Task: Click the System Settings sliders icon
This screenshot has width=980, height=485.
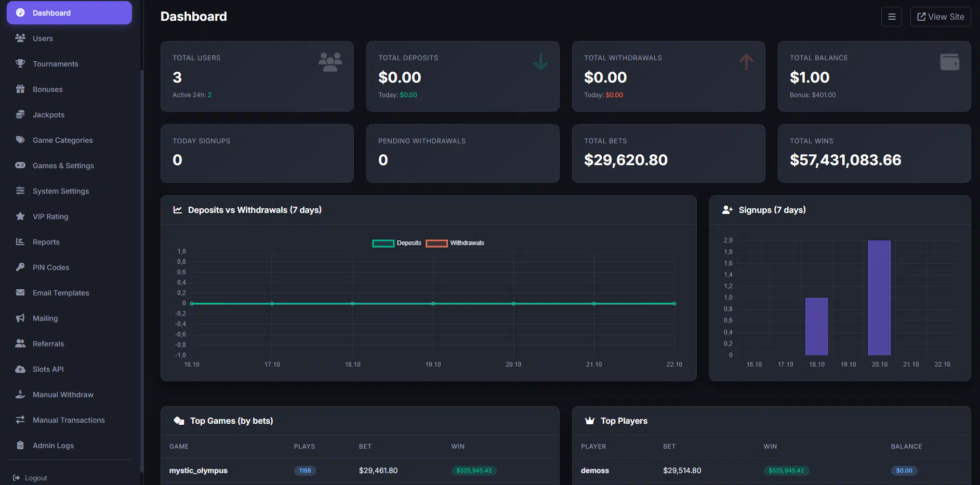Action: [20, 191]
